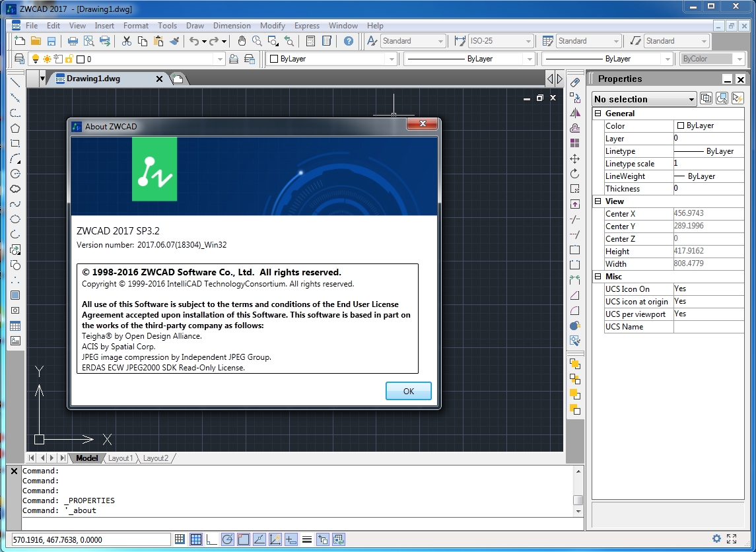Open the Insert menu
Image resolution: width=756 pixels, height=552 pixels.
(x=104, y=26)
